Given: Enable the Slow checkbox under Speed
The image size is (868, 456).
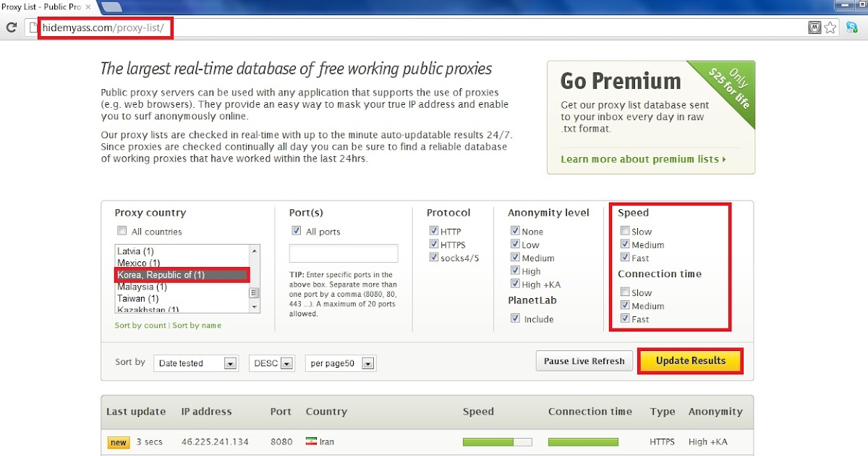Looking at the screenshot, I should coord(625,231).
